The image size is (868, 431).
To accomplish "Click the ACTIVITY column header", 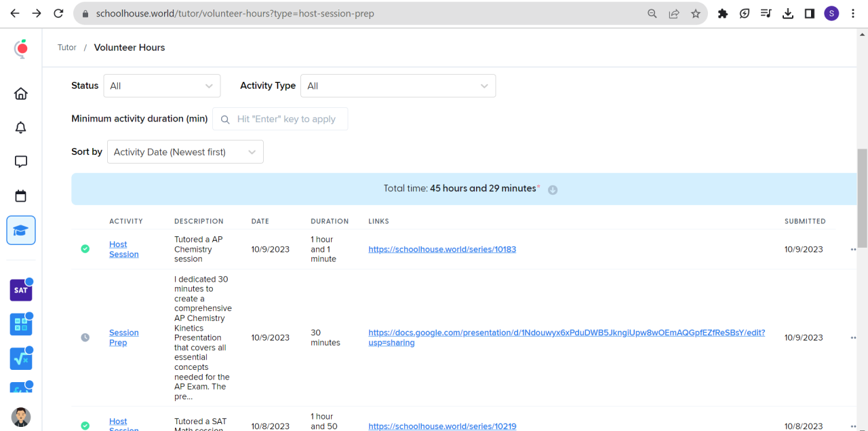I will coord(126,221).
